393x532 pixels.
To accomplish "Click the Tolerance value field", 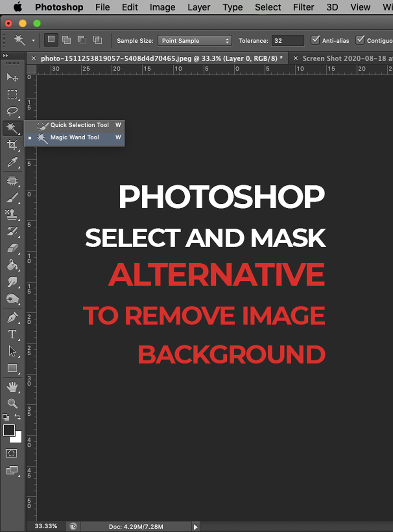I will (288, 40).
